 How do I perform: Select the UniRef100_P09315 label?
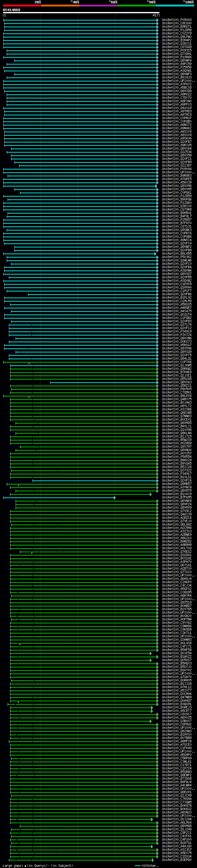click(x=177, y=50)
